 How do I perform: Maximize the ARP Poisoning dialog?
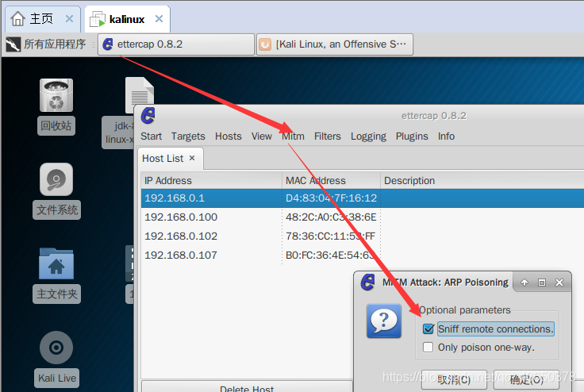[x=542, y=282]
